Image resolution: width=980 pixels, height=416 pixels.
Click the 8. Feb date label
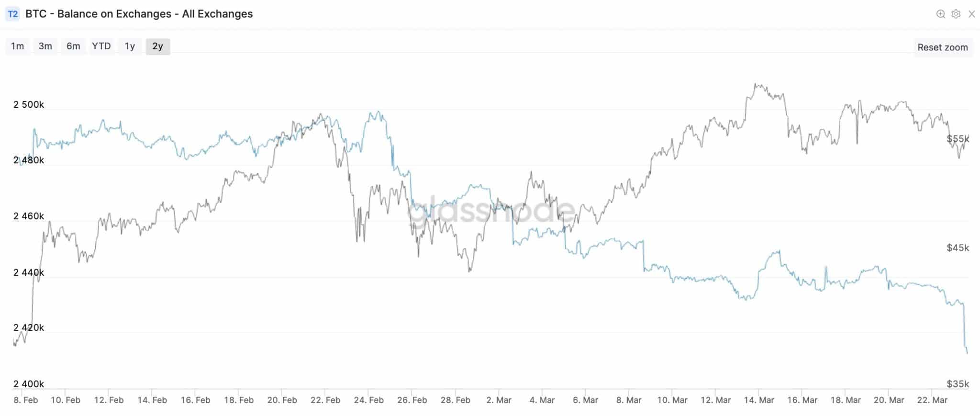(x=26, y=400)
